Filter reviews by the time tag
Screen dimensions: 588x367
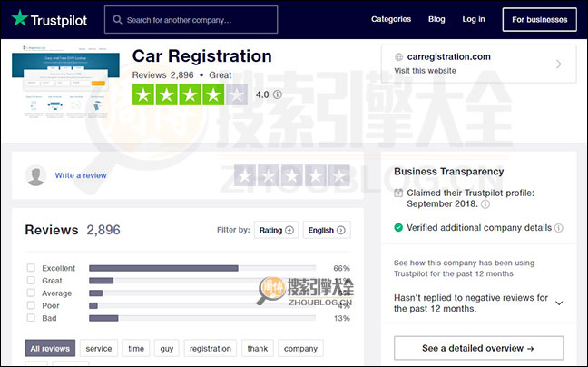[136, 348]
